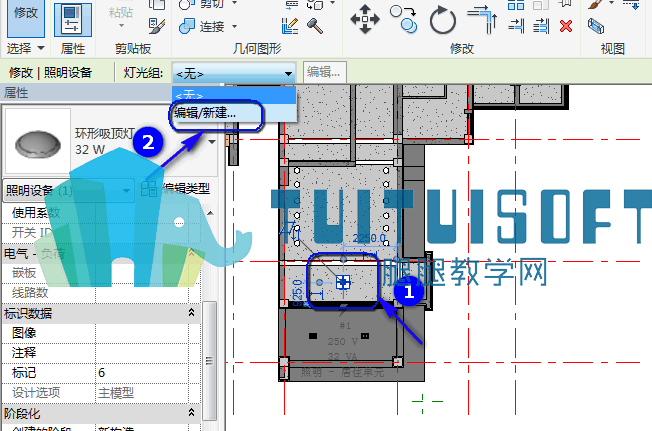Click the 标记 value field showing 6
The image size is (652, 431).
[x=142, y=372]
